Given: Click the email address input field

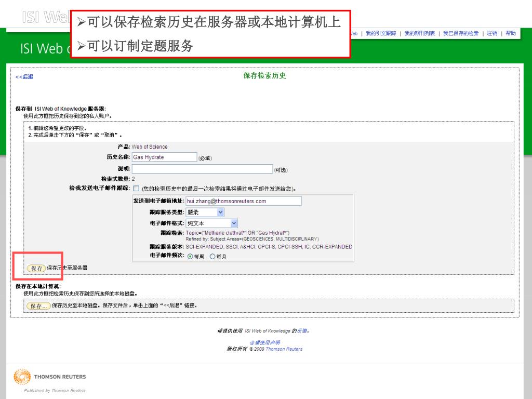Looking at the screenshot, I should 244,201.
